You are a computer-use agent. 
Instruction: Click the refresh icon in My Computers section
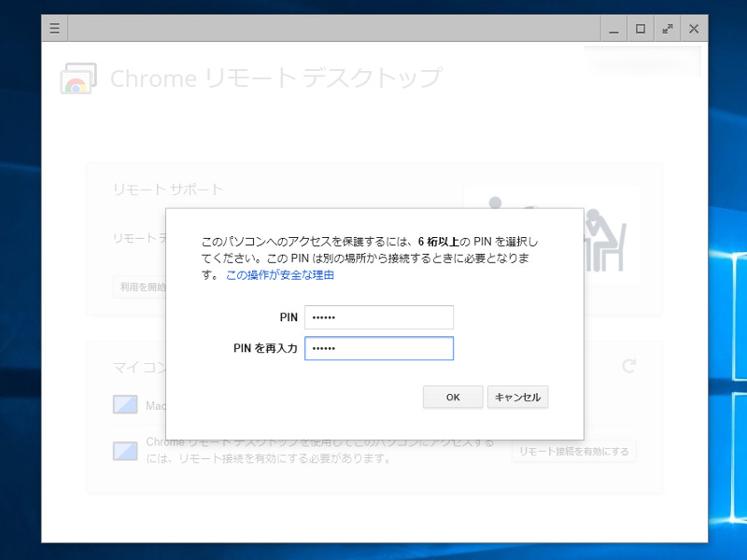tap(628, 366)
